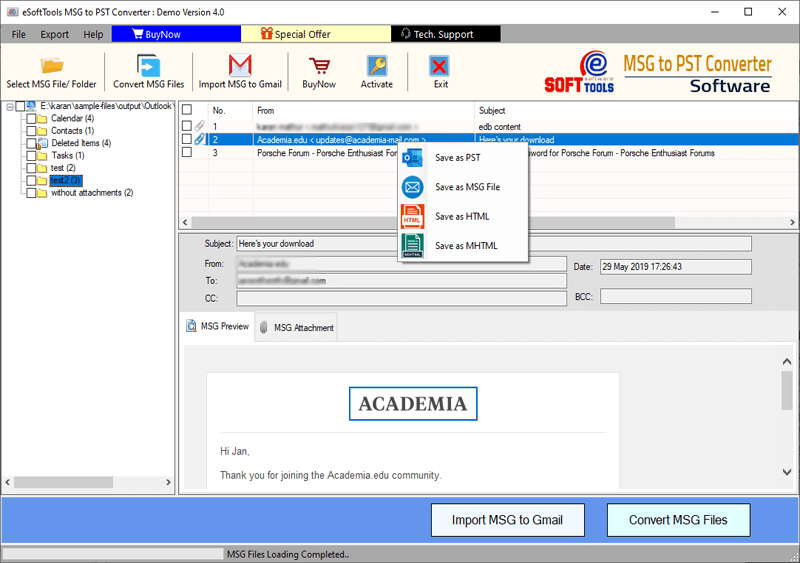Image resolution: width=800 pixels, height=563 pixels.
Task: Click the envelope icon beside Save as MSG File
Action: [412, 187]
